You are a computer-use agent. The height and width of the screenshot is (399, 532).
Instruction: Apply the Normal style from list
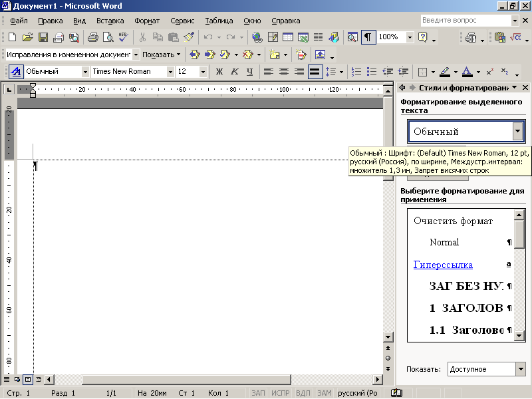point(461,242)
